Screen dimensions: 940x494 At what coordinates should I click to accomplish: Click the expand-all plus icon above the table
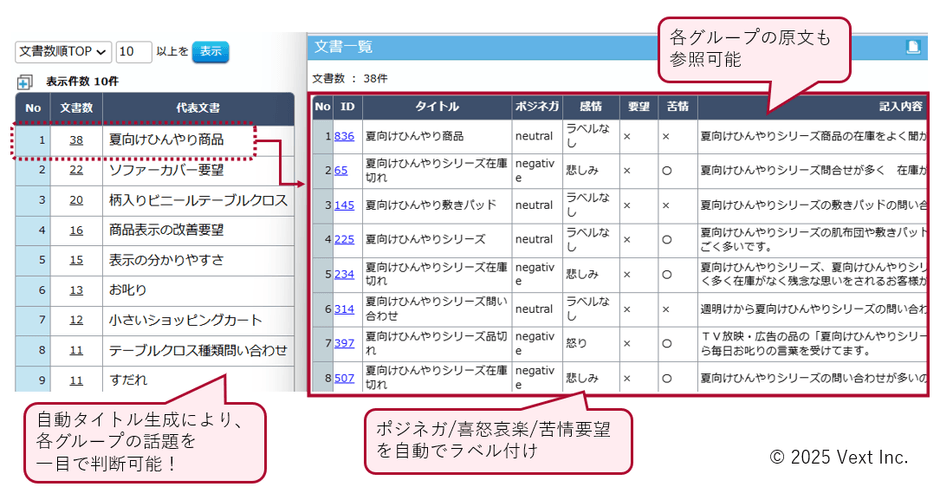(24, 82)
